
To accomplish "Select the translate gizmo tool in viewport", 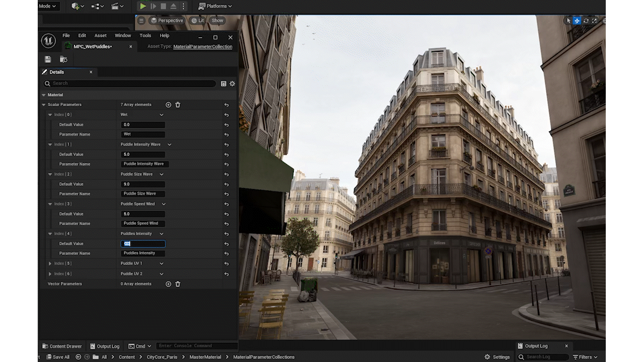I will [577, 21].
